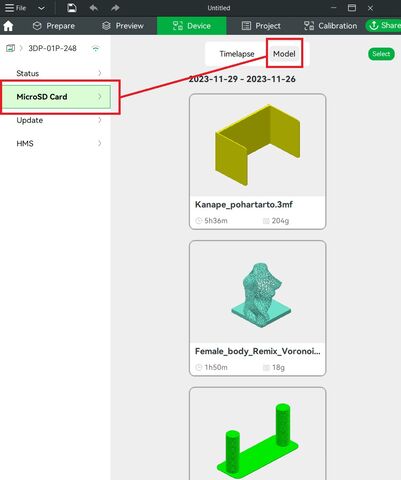Click the clock icon beside 1h50m
Image resolution: width=401 pixels, height=480 pixels.
(x=199, y=367)
